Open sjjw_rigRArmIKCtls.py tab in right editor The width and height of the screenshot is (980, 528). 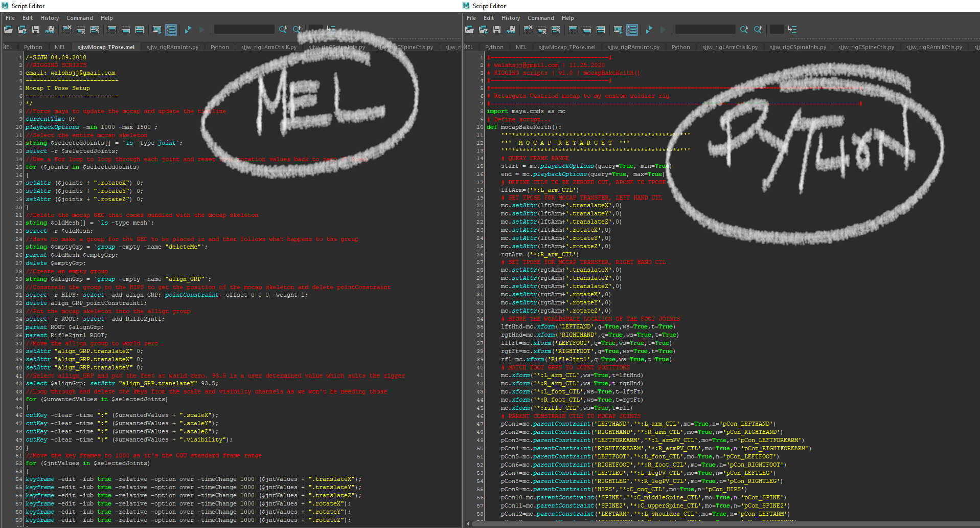pos(934,47)
